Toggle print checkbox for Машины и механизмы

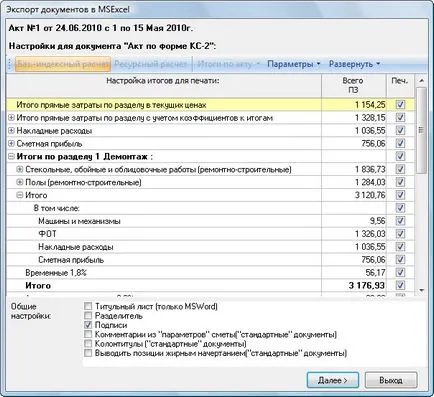400,221
